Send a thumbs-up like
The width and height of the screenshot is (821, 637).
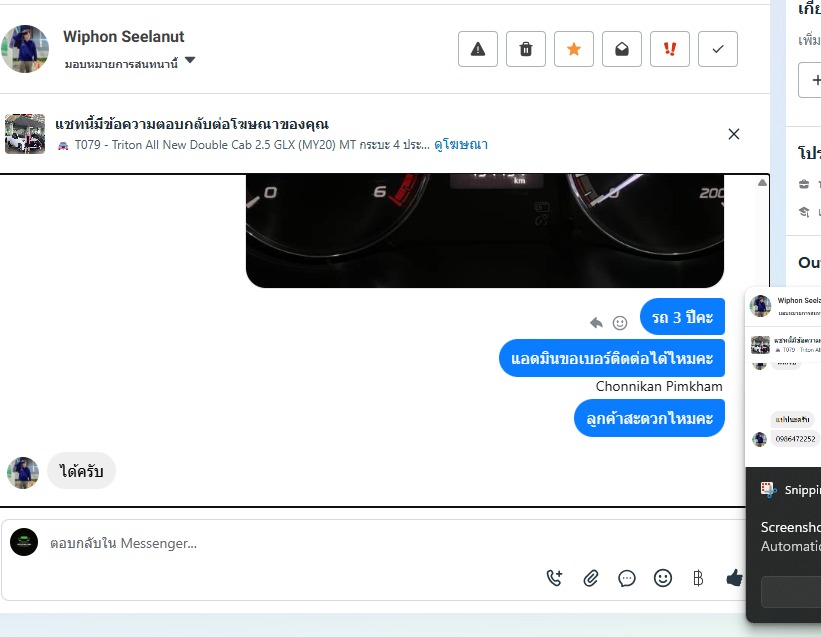pyautogui.click(x=734, y=577)
